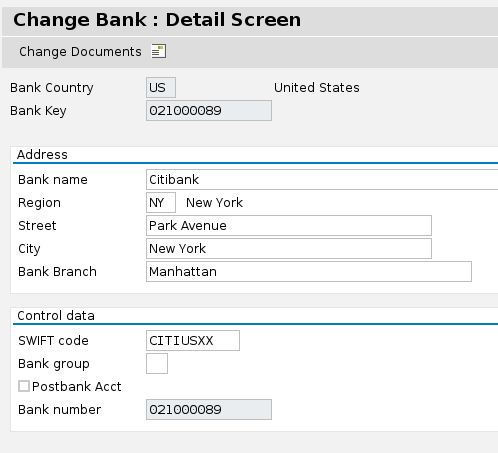This screenshot has width=498, height=453.
Task: Select the empty Bank group field
Action: [x=157, y=364]
